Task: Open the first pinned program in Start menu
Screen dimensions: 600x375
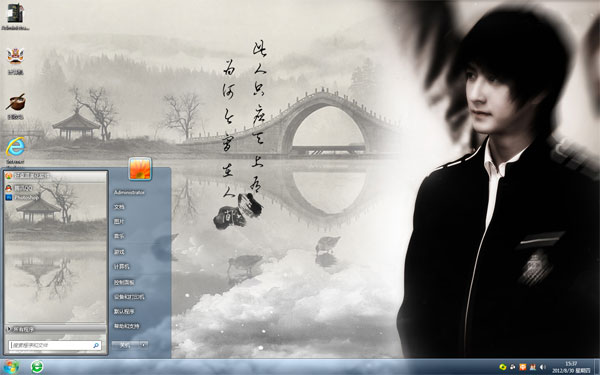Action: pos(55,176)
